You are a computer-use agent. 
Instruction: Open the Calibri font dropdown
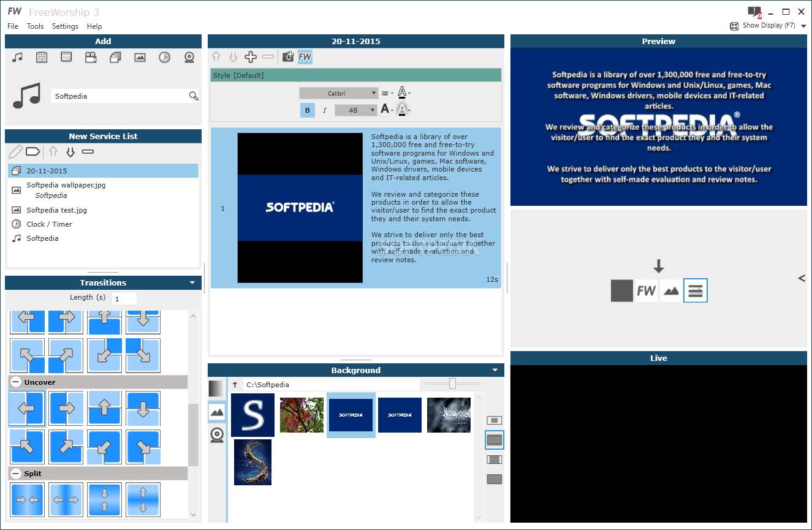(x=339, y=93)
